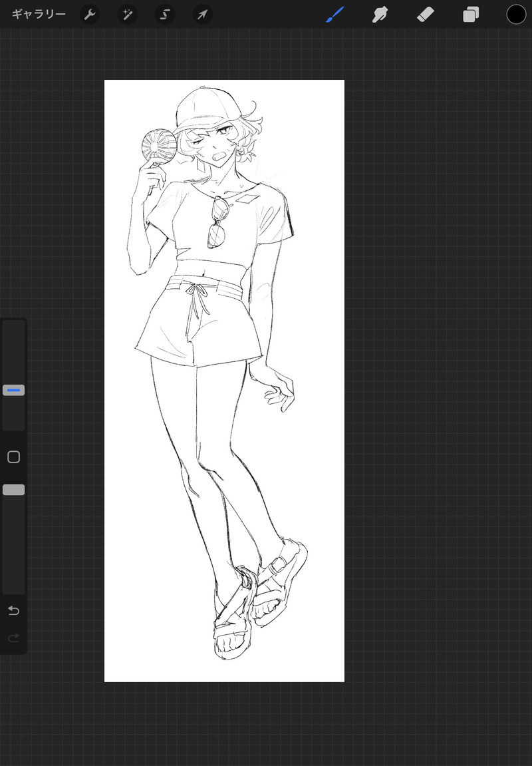The height and width of the screenshot is (766, 532).
Task: Open the black color picker circle
Action: pos(516,14)
